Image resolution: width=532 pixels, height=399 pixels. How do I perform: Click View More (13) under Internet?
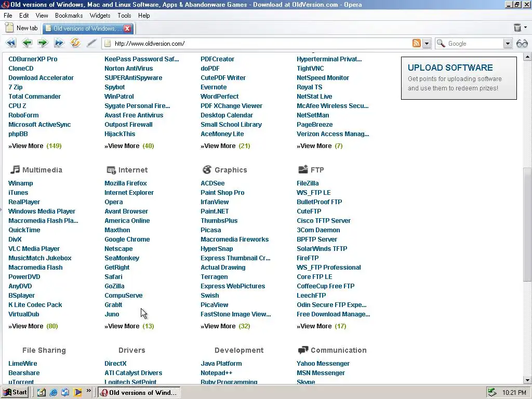point(129,326)
